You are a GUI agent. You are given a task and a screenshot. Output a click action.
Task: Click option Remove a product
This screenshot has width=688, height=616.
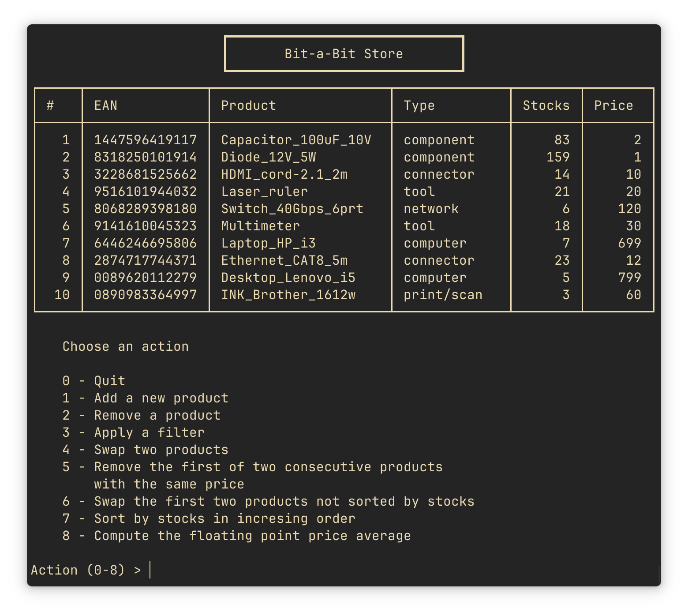click(157, 415)
